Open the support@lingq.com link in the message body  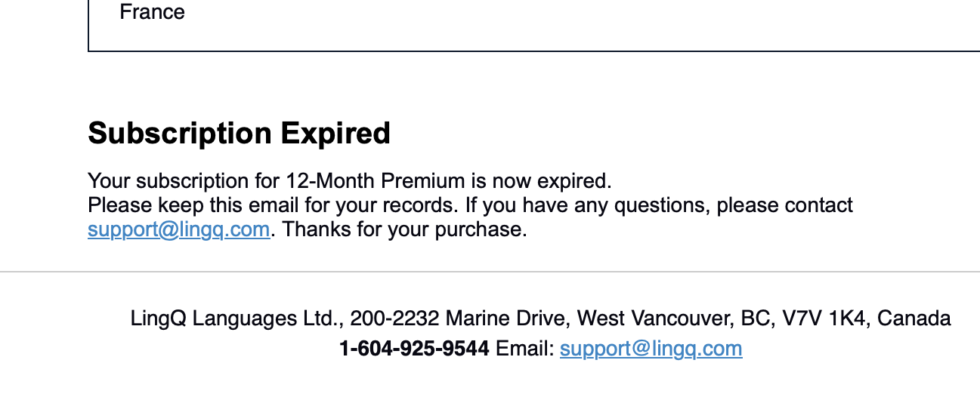[178, 229]
